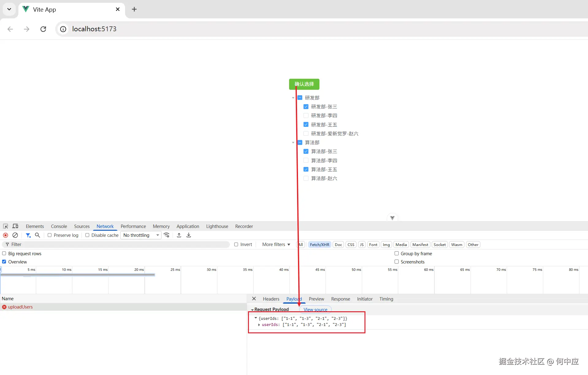
Task: Click the network Filter text field
Action: click(x=116, y=244)
